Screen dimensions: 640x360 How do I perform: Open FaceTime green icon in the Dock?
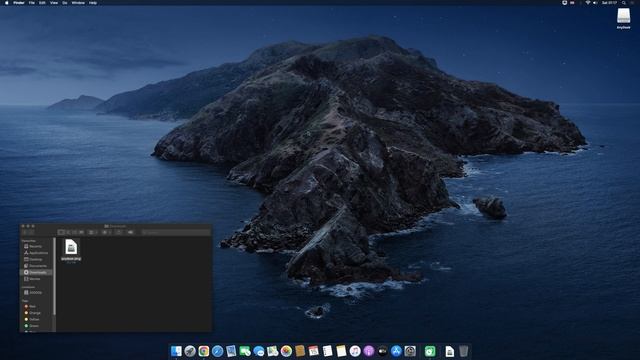click(x=245, y=351)
